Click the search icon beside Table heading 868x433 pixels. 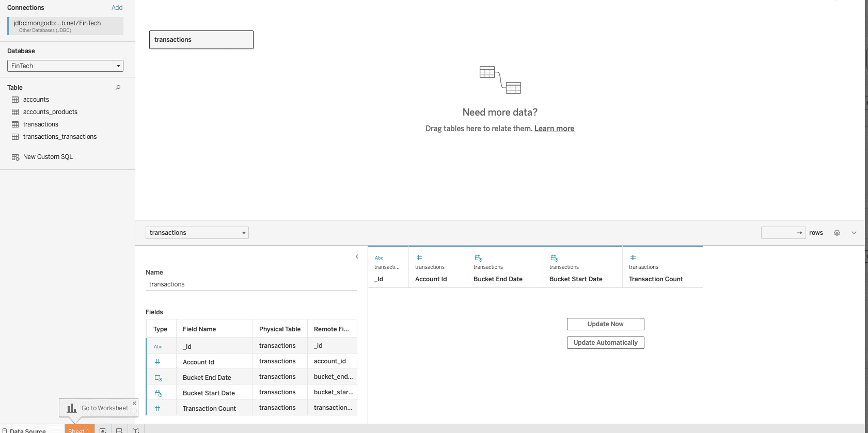pos(118,88)
